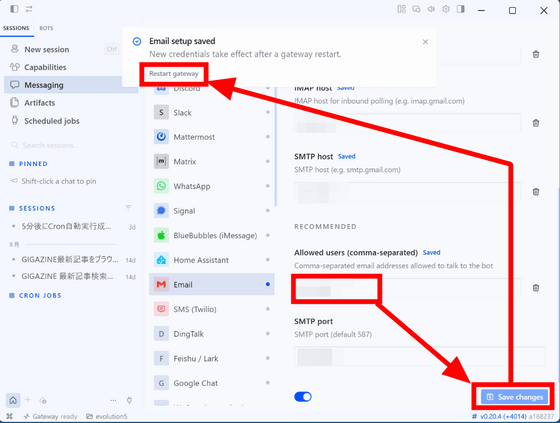Delete the Allowed users field via trash icon
Viewport: 560px width, 423px height.
536,288
